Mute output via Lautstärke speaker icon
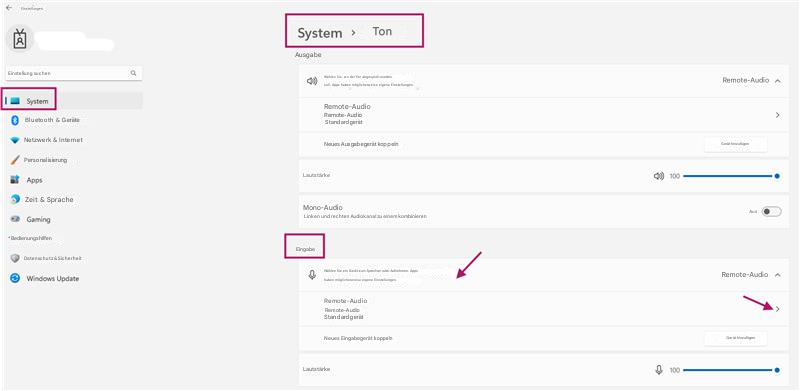This screenshot has width=800, height=391. click(659, 176)
